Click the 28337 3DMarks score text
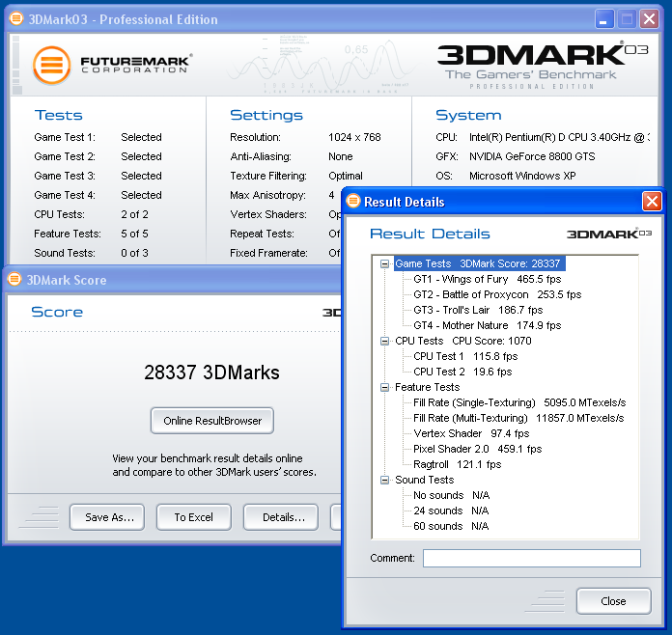This screenshot has width=672, height=635. tap(211, 373)
